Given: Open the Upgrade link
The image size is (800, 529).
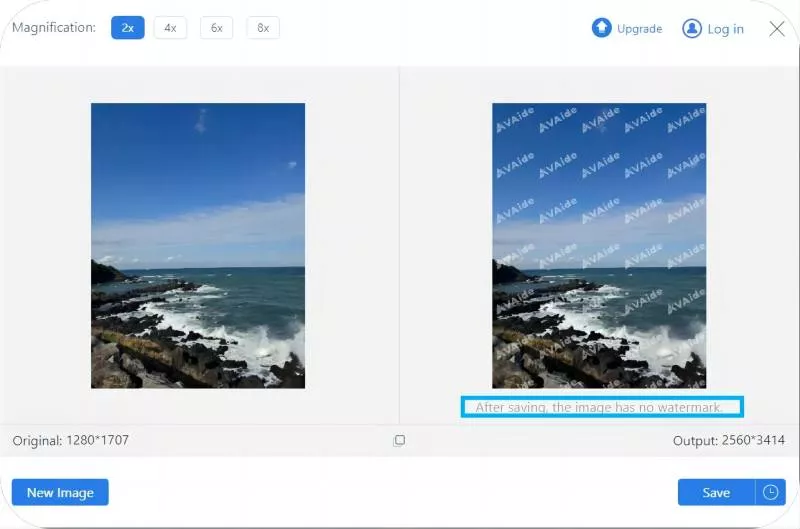Looking at the screenshot, I should coord(639,29).
